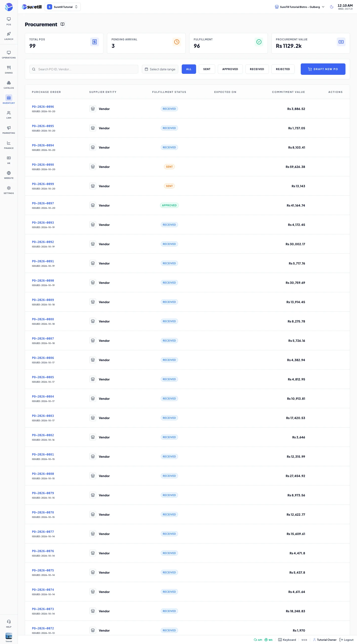Click the Logout button

pos(346,640)
